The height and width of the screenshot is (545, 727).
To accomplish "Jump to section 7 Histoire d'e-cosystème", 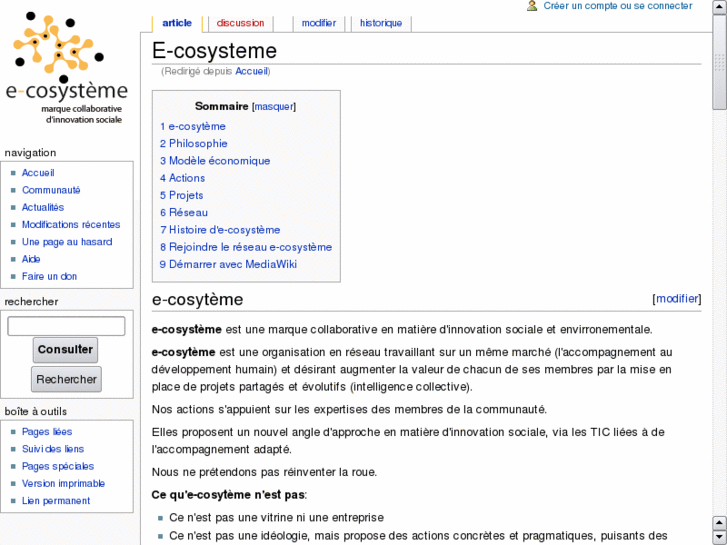I will [x=220, y=230].
